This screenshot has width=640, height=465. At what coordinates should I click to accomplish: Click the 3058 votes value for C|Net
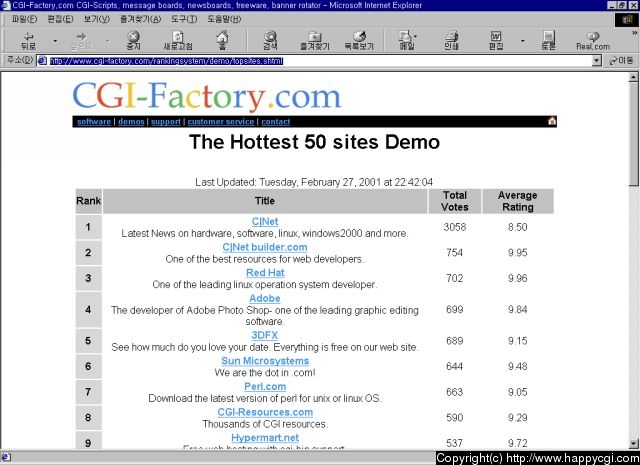pos(455,227)
